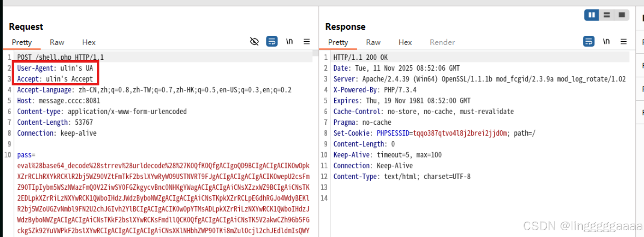
Task: Click the Set-Cookie PHPSESSID header
Action: pyautogui.click(x=434, y=133)
